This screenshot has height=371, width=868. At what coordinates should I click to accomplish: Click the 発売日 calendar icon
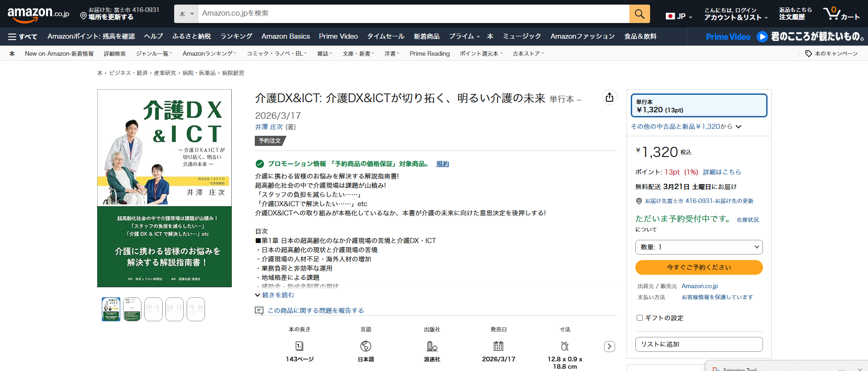click(x=499, y=346)
